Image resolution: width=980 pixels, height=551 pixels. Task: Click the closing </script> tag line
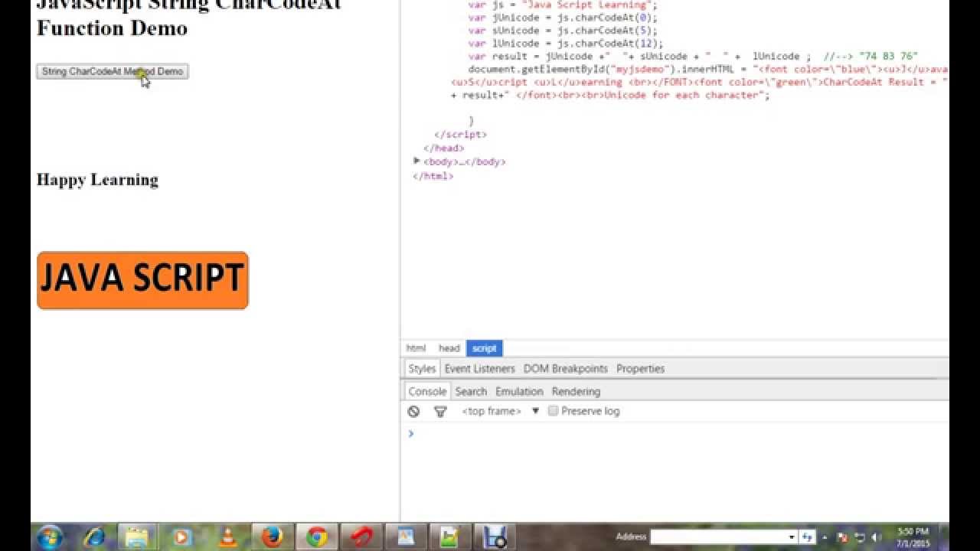click(x=460, y=134)
